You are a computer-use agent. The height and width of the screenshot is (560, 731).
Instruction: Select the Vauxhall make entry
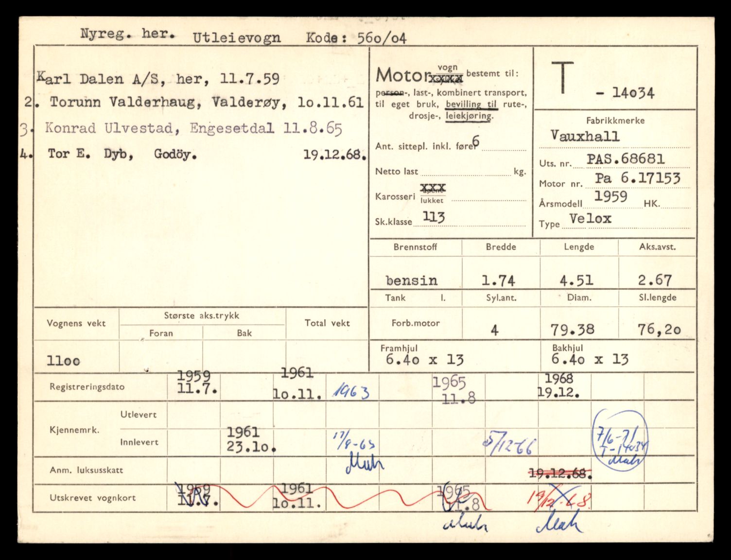click(585, 136)
